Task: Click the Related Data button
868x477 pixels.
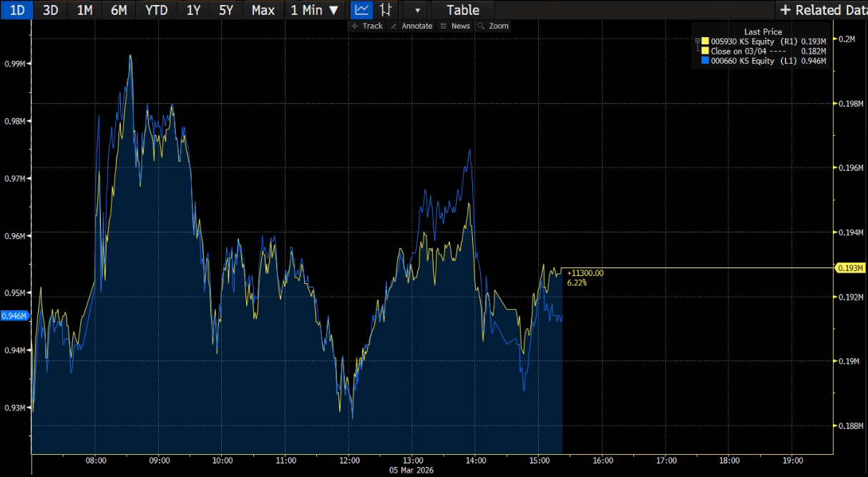Action: tap(821, 10)
